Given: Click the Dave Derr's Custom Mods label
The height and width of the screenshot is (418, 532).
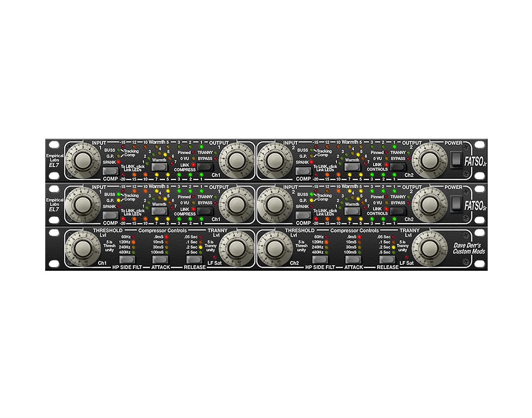Looking at the screenshot, I should coord(469,249).
